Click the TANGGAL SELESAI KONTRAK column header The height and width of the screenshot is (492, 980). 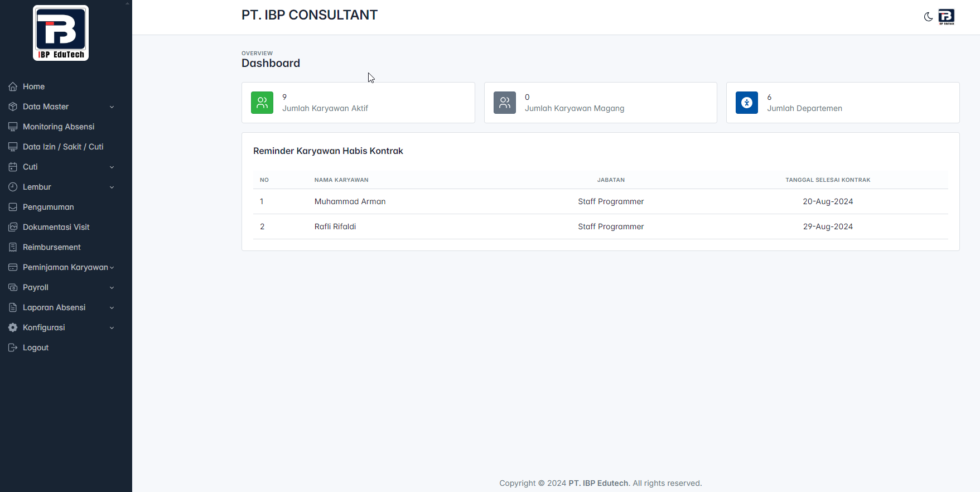coord(828,180)
